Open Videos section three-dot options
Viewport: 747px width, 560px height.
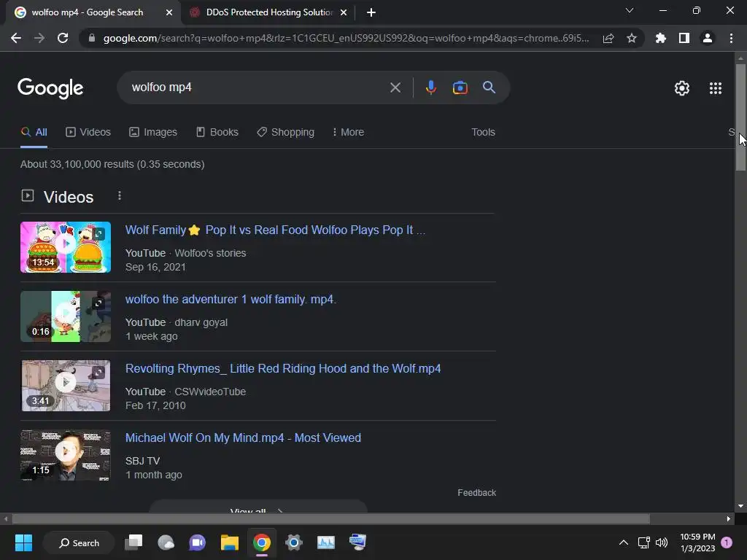[120, 195]
